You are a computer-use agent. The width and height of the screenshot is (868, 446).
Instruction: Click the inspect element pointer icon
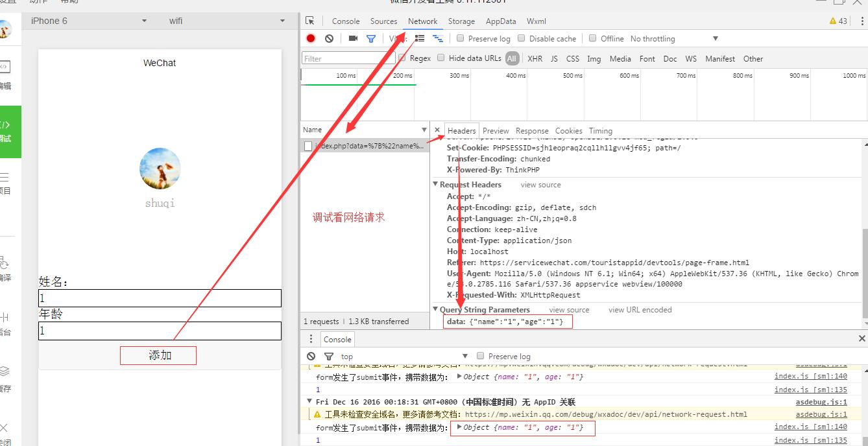pos(310,21)
